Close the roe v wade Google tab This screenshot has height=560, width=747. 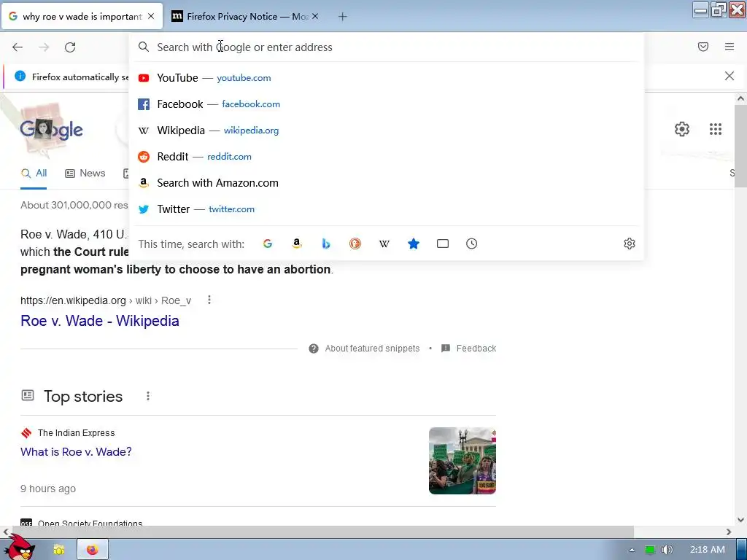(x=151, y=16)
